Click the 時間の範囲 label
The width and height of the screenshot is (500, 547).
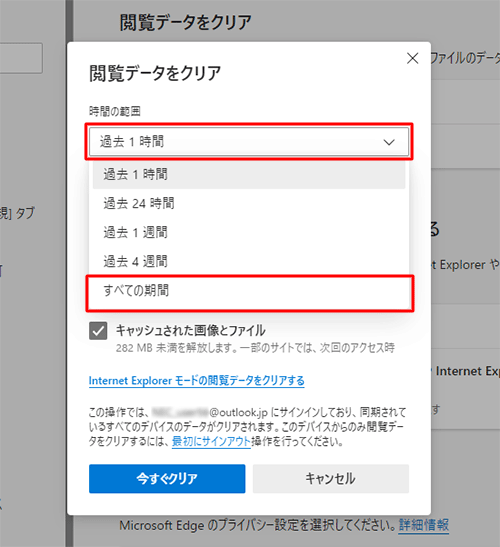click(114, 111)
